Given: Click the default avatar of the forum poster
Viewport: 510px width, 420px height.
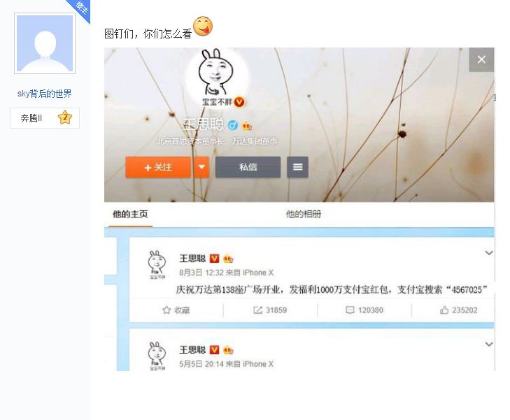Looking at the screenshot, I should [45, 43].
